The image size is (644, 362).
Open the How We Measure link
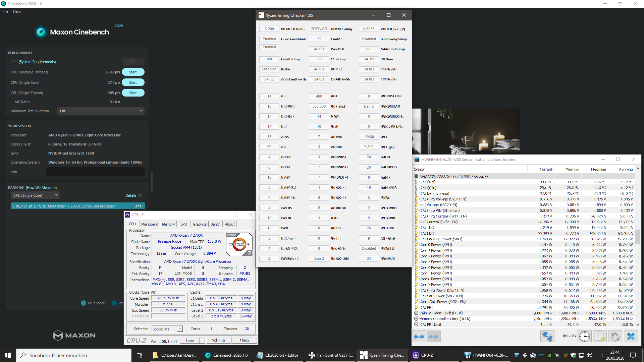(x=41, y=188)
